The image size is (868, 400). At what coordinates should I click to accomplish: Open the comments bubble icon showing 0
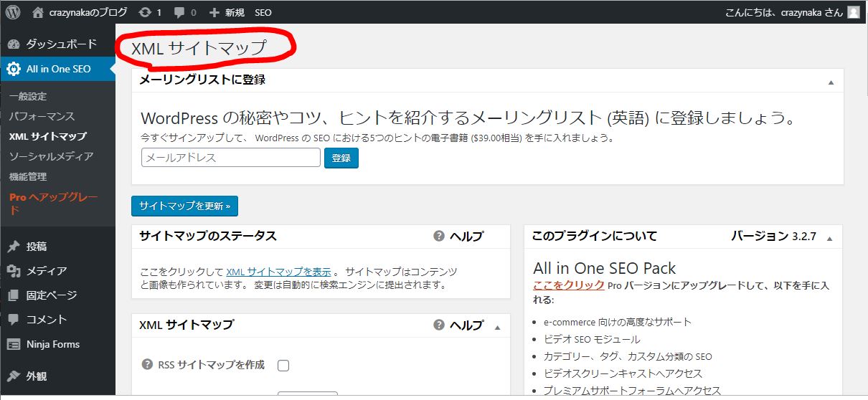pyautogui.click(x=179, y=12)
